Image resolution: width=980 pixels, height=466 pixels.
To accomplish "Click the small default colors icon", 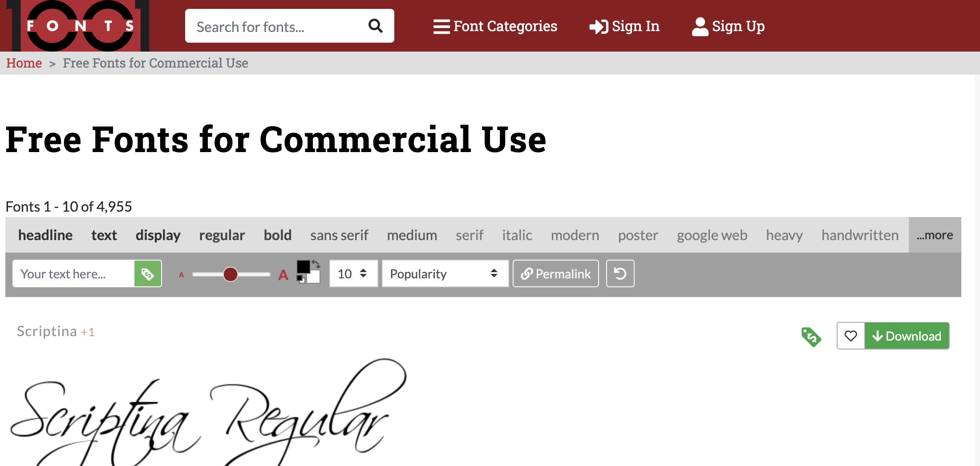I will pyautogui.click(x=300, y=280).
